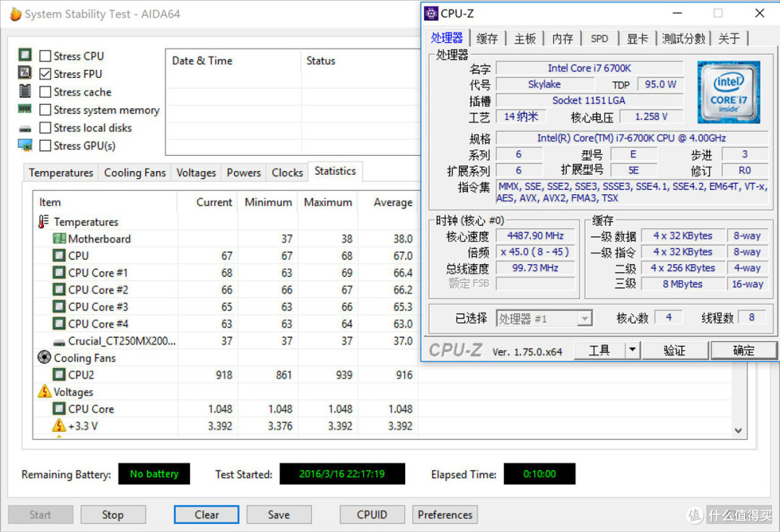Click the CPUID button

coord(372,515)
